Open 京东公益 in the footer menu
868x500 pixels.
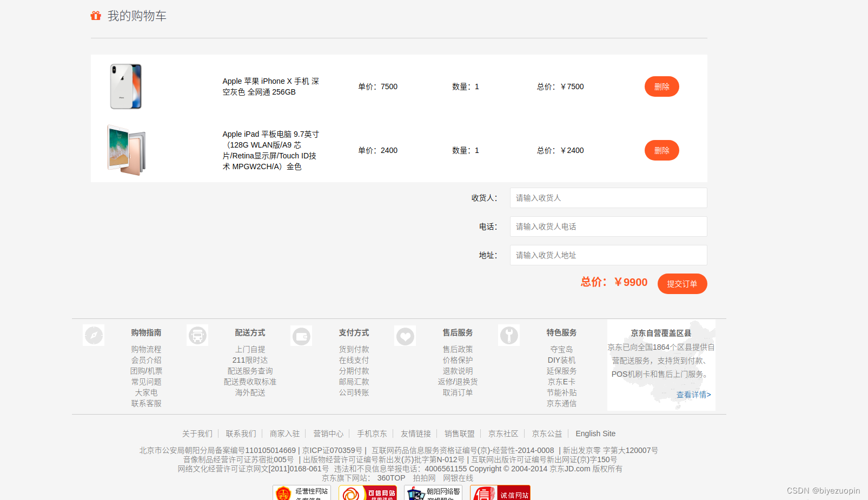[547, 434]
